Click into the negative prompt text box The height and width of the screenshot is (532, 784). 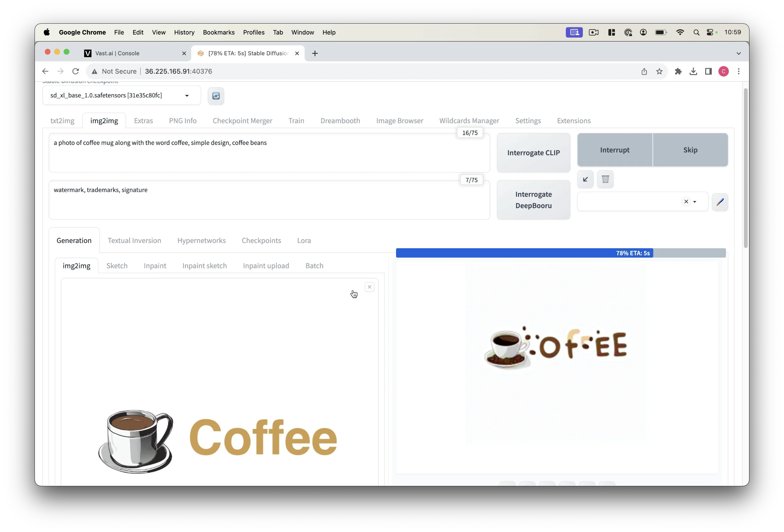[269, 200]
